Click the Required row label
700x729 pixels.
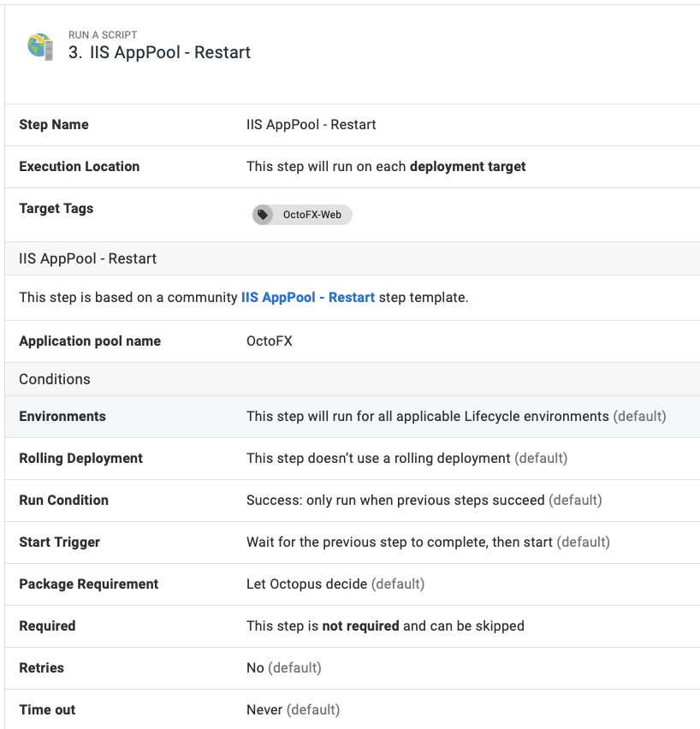tap(47, 626)
